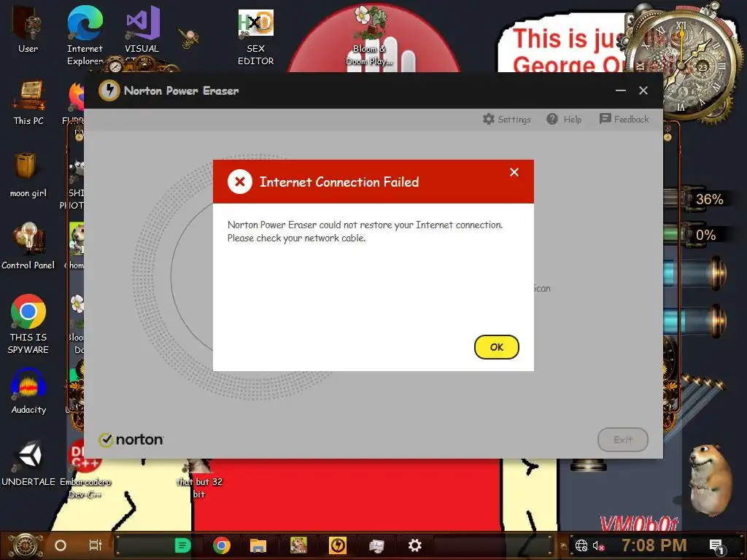Open the UNDERTALE Unity desktop icon

[28, 464]
